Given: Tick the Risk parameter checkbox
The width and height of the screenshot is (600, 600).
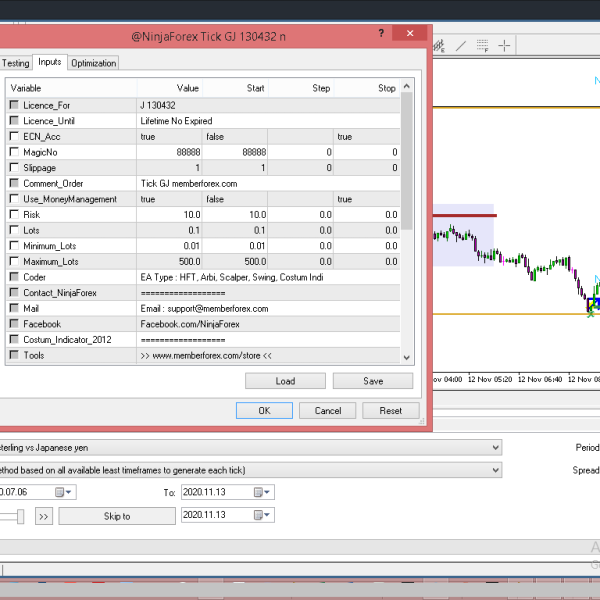Looking at the screenshot, I should pyautogui.click(x=14, y=215).
